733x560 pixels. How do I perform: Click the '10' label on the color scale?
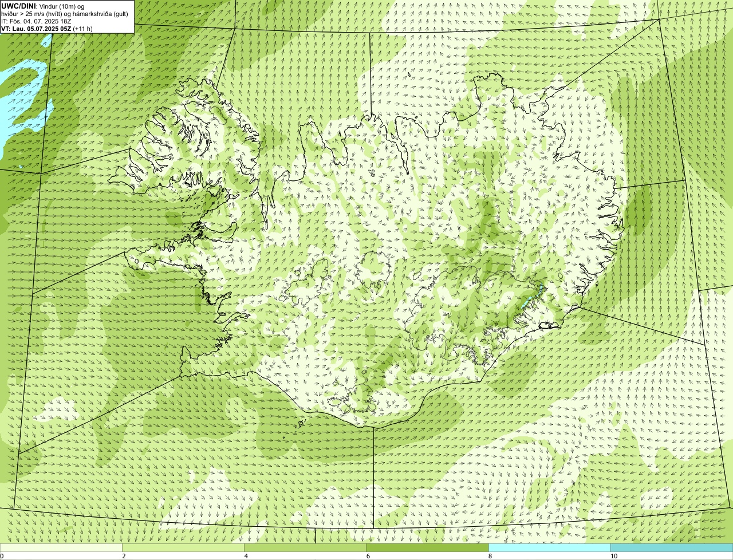coord(614,556)
